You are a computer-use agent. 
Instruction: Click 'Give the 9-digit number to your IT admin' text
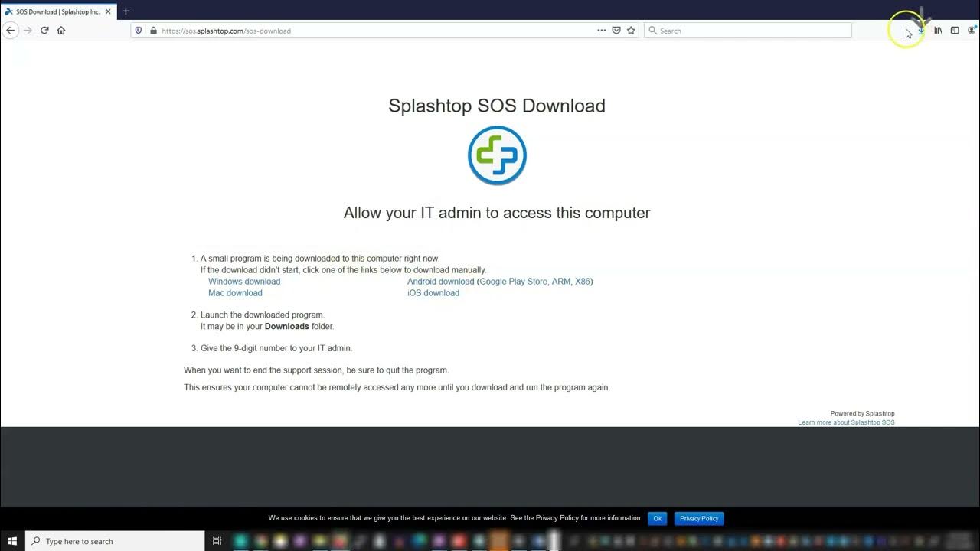coord(276,348)
